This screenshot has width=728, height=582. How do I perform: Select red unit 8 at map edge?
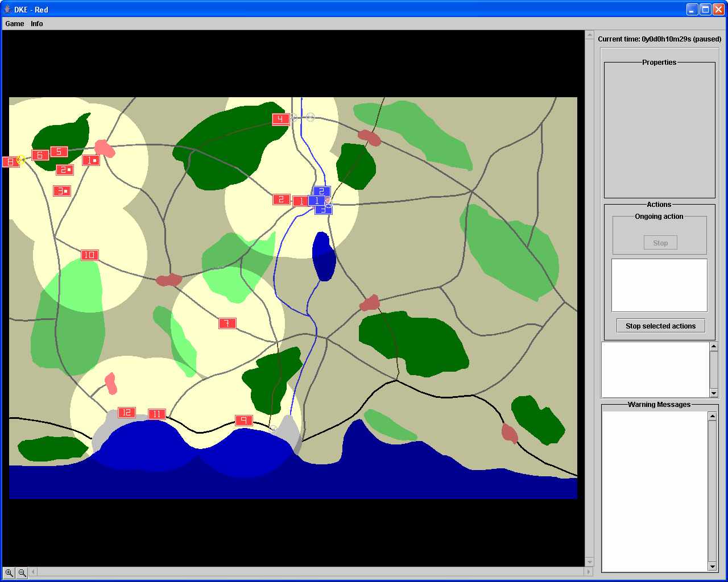pos(10,162)
